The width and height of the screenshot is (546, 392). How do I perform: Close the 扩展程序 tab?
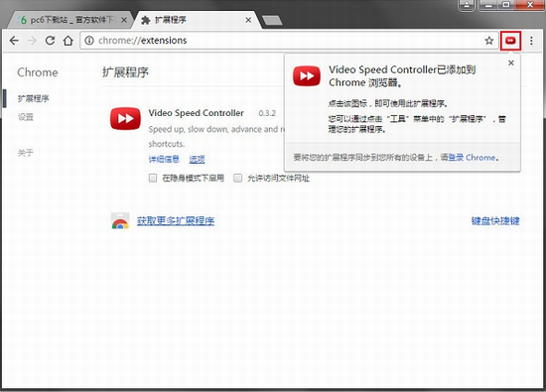[248, 20]
